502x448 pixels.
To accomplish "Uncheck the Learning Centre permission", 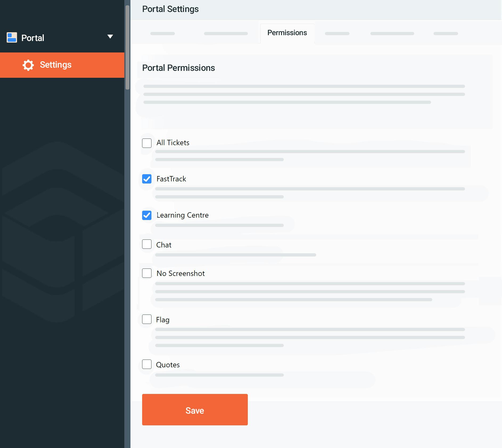I will 147,215.
